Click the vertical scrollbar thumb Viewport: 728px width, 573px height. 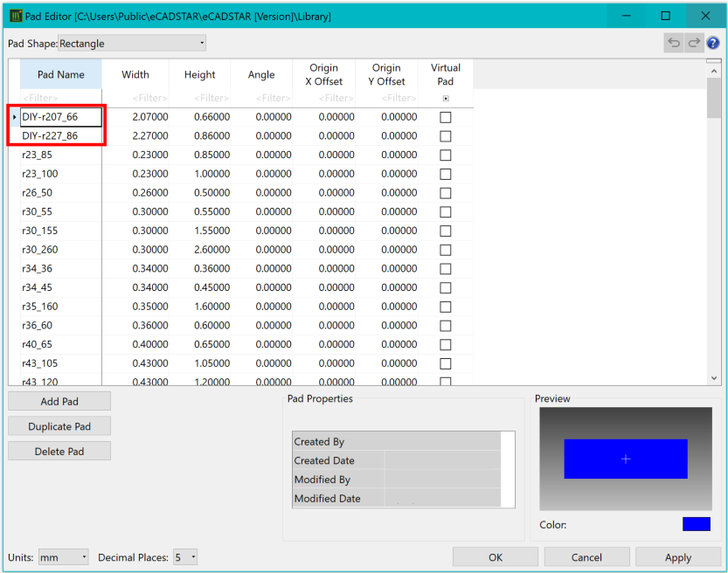(x=714, y=98)
